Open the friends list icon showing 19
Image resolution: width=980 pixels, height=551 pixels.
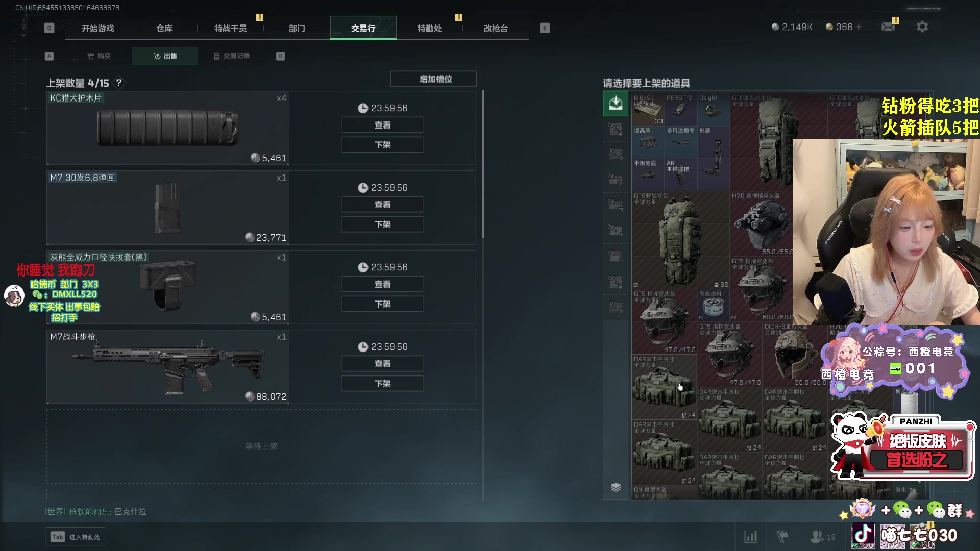tap(823, 537)
